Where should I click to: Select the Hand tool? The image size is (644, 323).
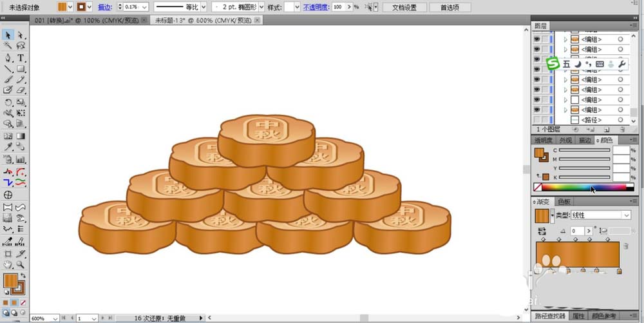8,265
